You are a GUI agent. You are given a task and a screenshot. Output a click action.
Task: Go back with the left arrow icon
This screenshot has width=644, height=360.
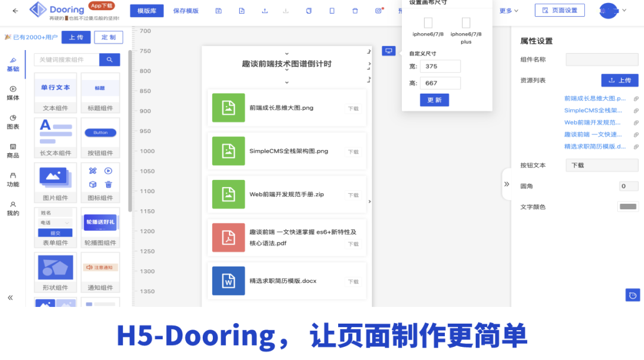coord(15,11)
